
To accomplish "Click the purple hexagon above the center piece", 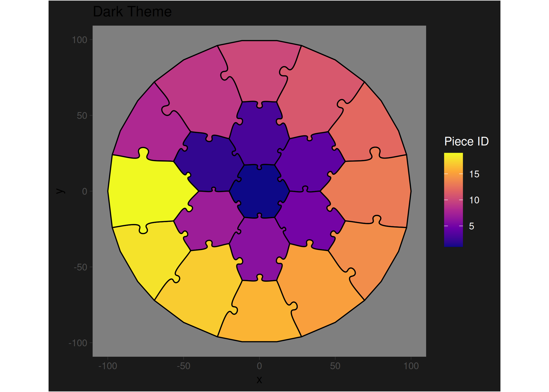I will 259,133.
